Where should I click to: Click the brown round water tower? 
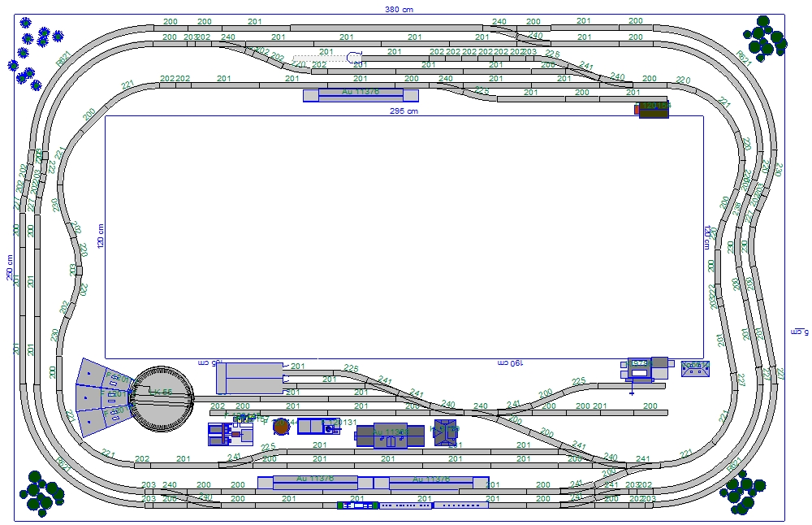tap(281, 427)
